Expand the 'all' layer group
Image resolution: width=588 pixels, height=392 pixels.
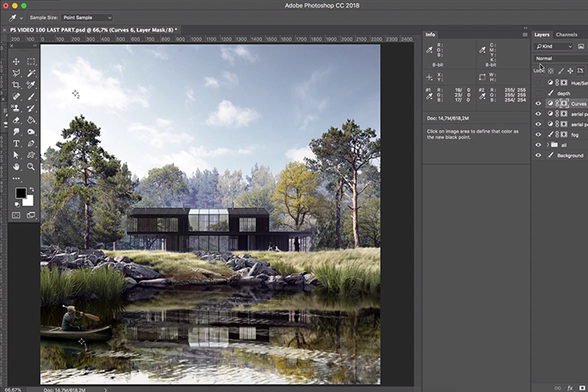pos(548,145)
